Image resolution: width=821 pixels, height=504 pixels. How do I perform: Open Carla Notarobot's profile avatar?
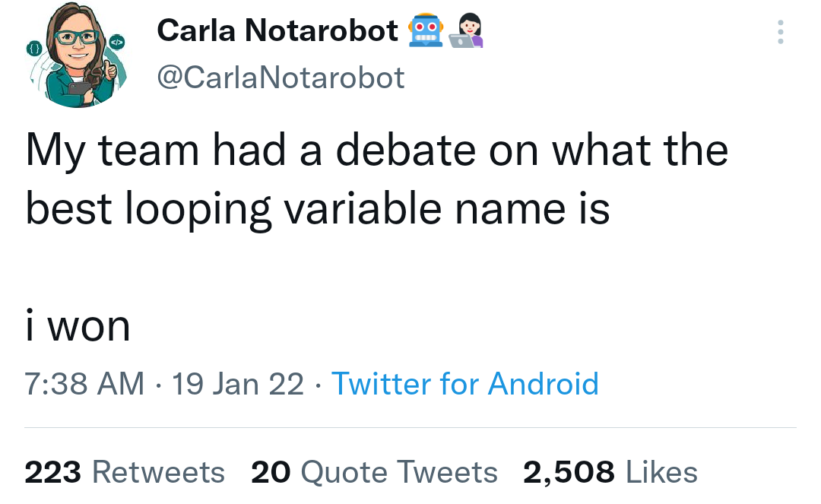tap(74, 55)
